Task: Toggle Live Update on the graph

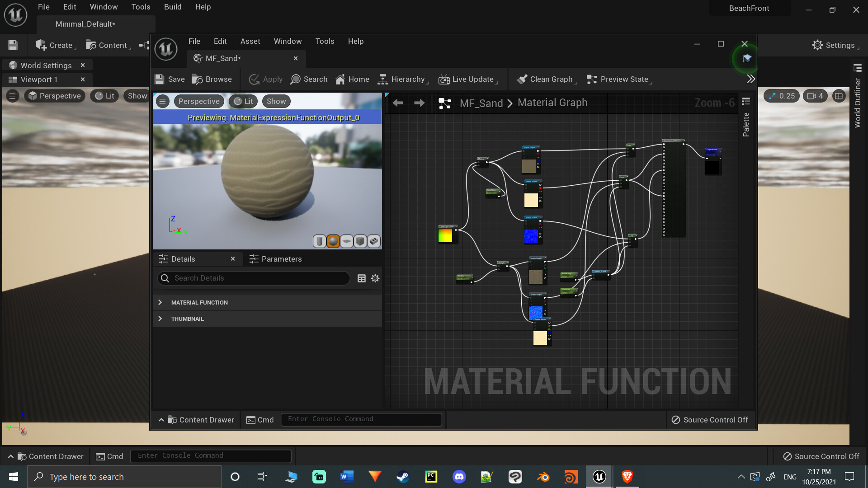Action: click(x=467, y=79)
